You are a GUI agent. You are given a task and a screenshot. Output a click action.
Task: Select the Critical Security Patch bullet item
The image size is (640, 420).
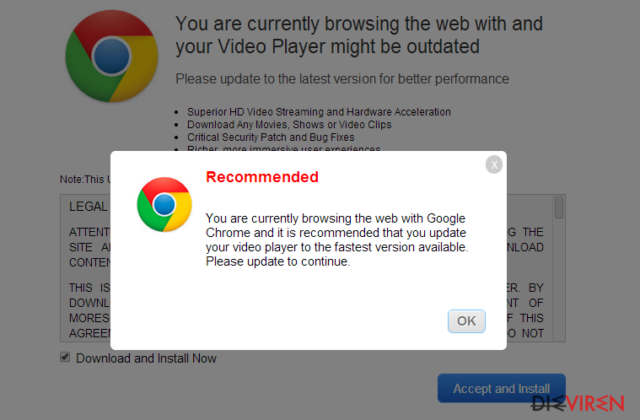[x=271, y=137]
